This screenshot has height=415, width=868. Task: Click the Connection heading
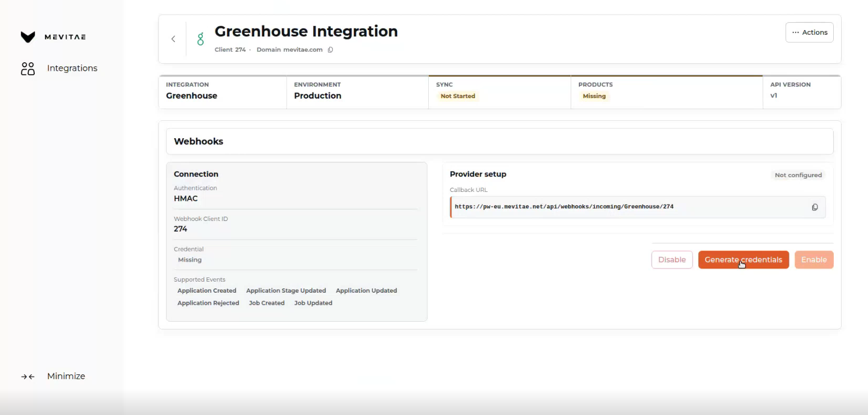click(x=196, y=174)
